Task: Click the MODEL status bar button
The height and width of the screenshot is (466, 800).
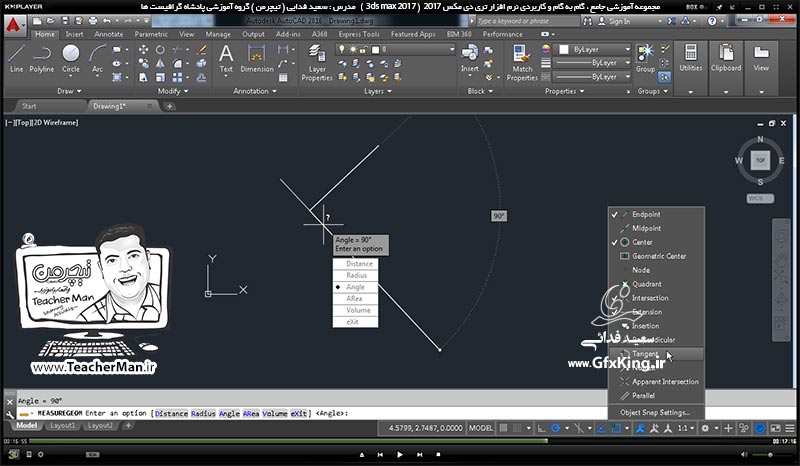Action: coord(481,428)
